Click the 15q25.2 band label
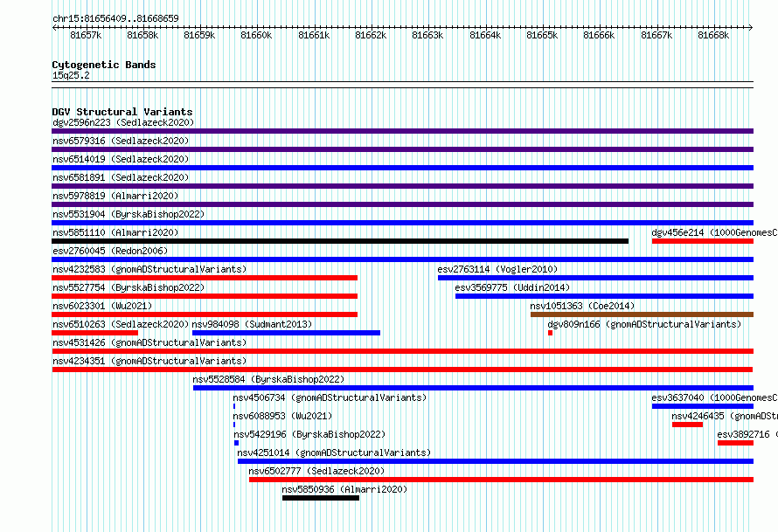Image resolution: width=778 pixels, height=532 pixels. (x=71, y=75)
